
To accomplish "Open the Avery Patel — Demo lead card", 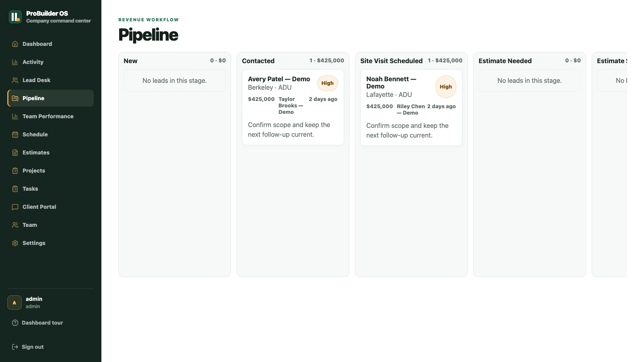I will point(293,107).
